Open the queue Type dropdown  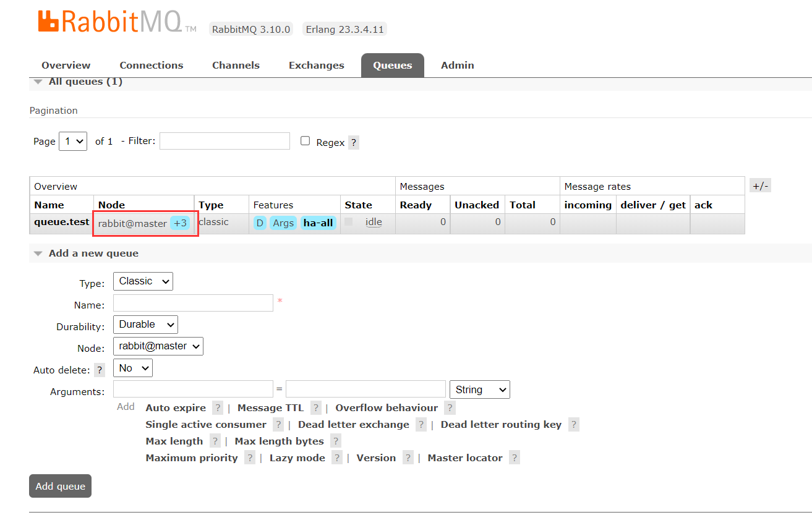[x=143, y=281]
